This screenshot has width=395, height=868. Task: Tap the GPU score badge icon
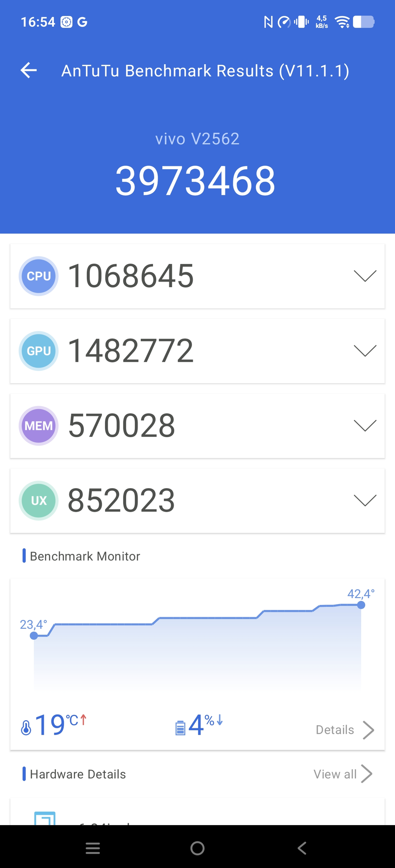pyautogui.click(x=38, y=351)
